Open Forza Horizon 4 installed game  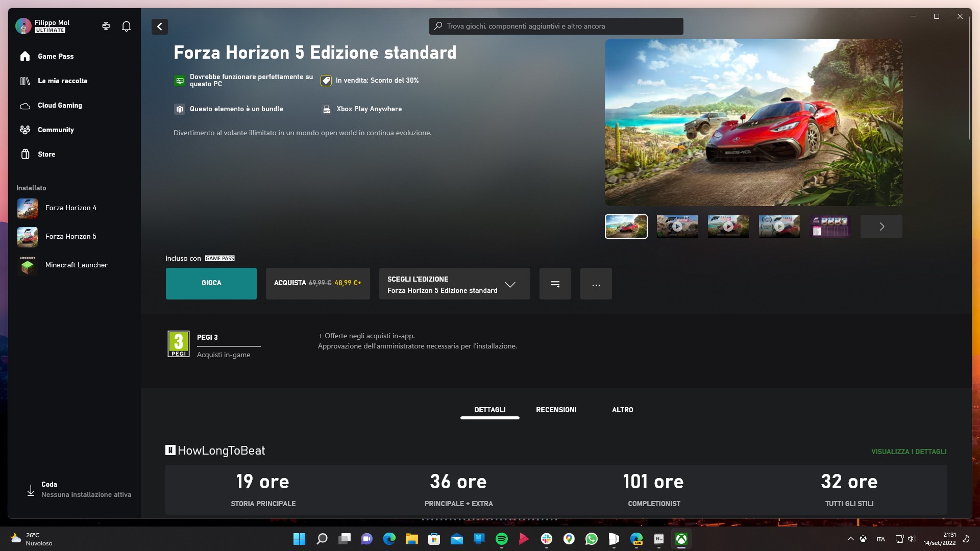click(x=70, y=208)
